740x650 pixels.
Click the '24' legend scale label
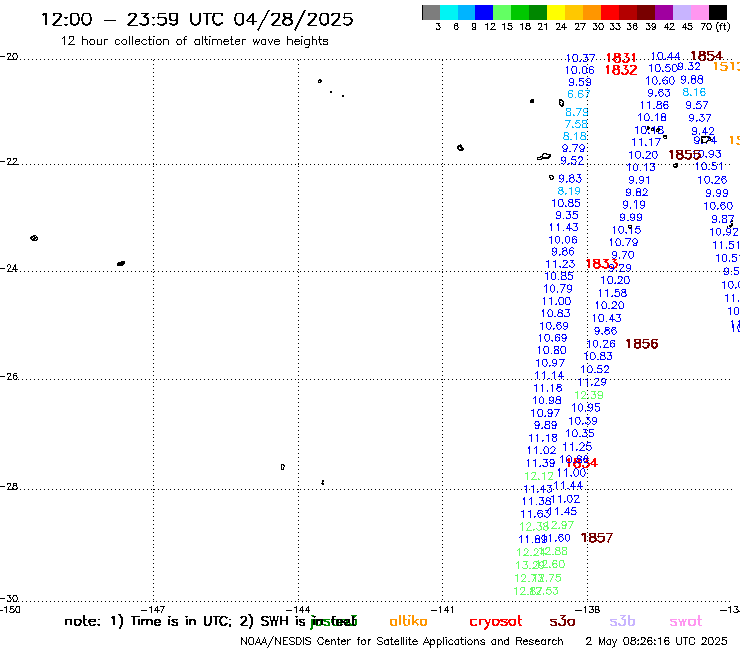(x=561, y=27)
